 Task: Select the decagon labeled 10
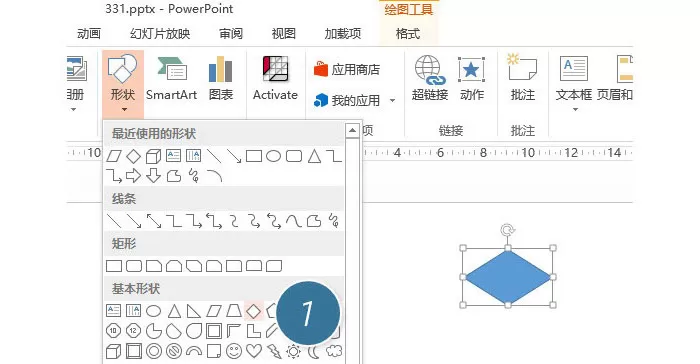click(113, 331)
